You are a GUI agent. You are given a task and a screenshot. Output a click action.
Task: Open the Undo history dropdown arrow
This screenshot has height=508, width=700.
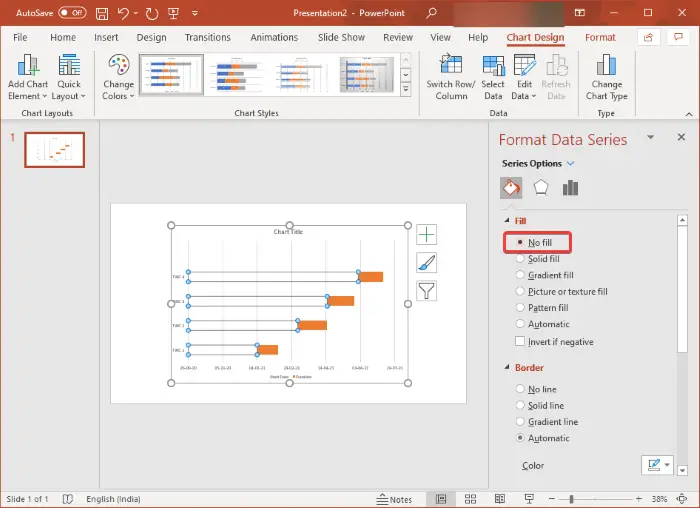click(135, 13)
